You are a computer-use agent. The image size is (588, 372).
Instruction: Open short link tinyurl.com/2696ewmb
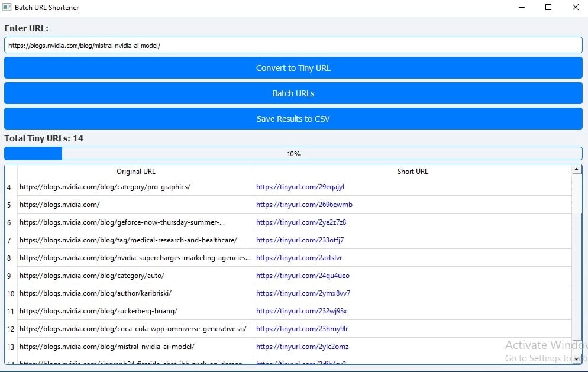point(304,205)
